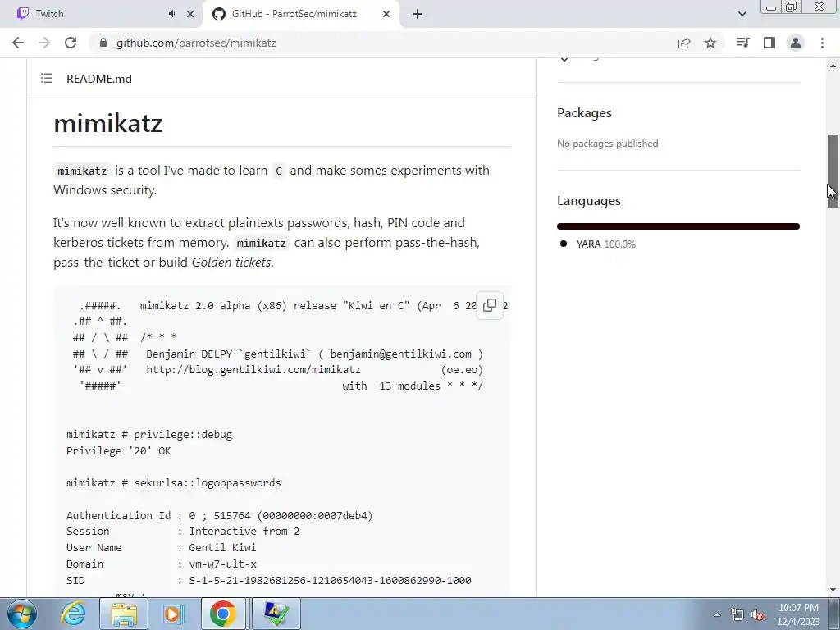Open the warning checkmark taskbar app
Screen dimensions: 840x630
point(276,614)
